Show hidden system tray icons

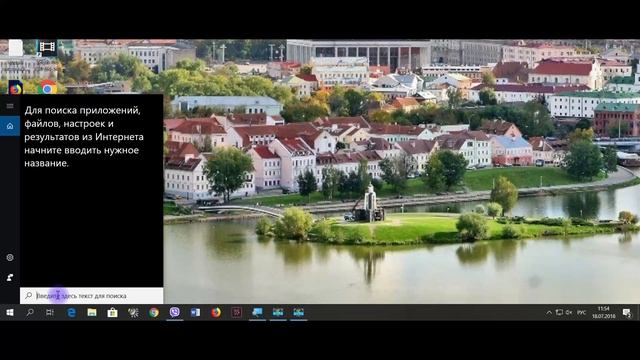pyautogui.click(x=549, y=313)
